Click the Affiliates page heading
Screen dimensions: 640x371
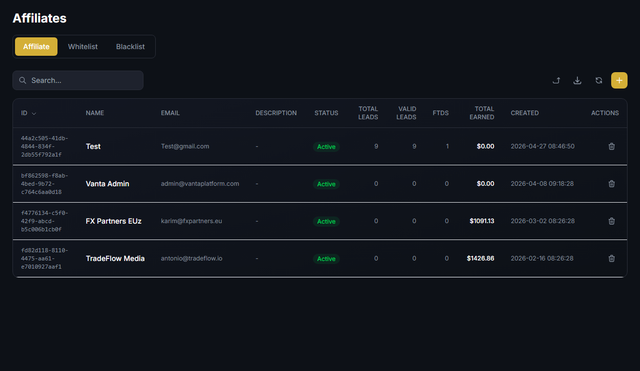(40, 18)
